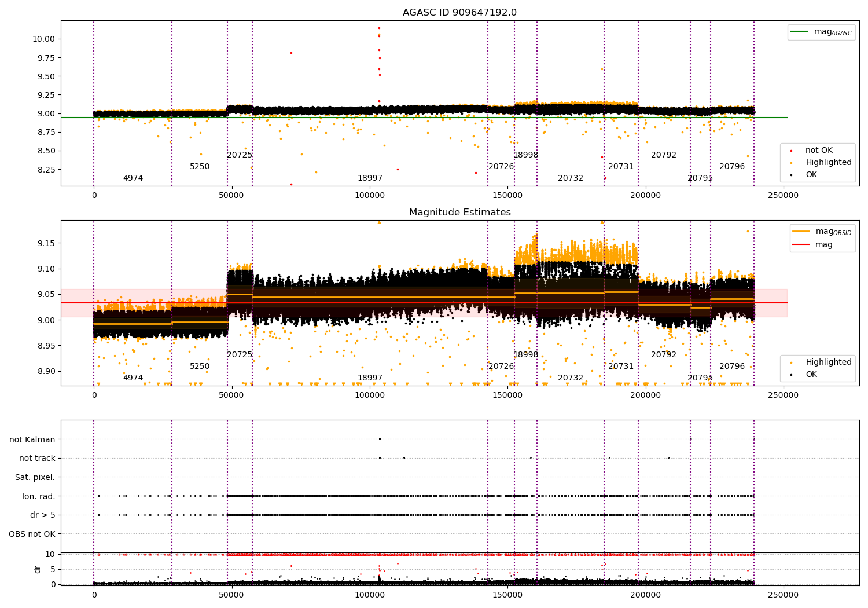Click OBSID label 20796 in top plot

(732, 167)
